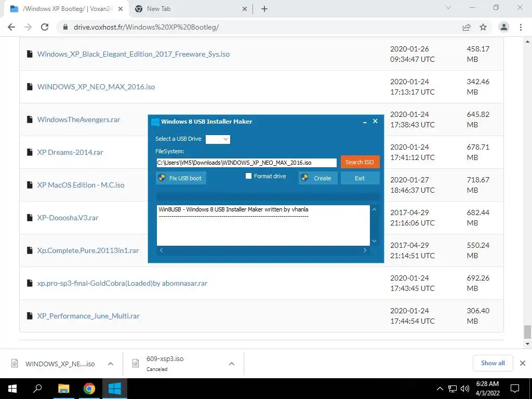
Task: Click the log box scroll up arrow
Action: coord(374,210)
